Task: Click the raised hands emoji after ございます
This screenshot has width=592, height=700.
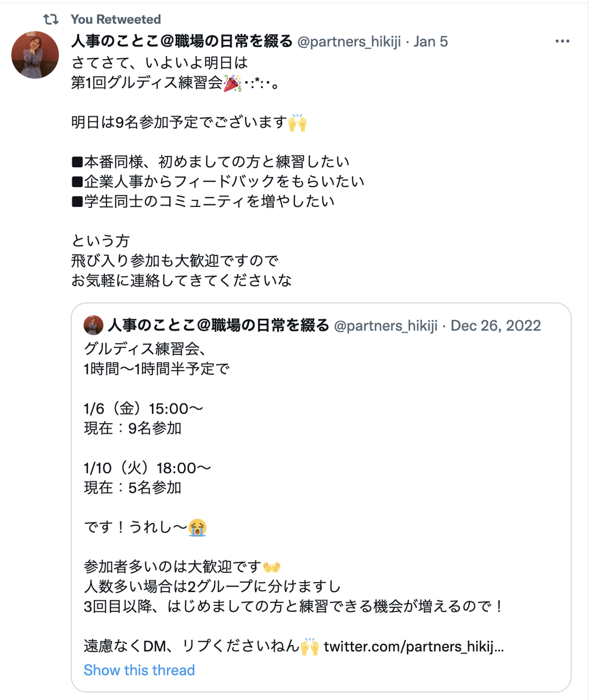Action: tap(297, 123)
